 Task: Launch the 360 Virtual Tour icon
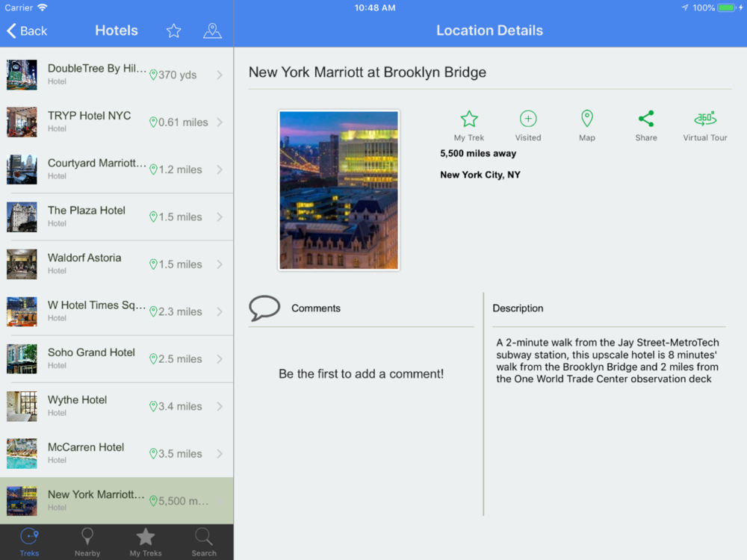click(705, 119)
